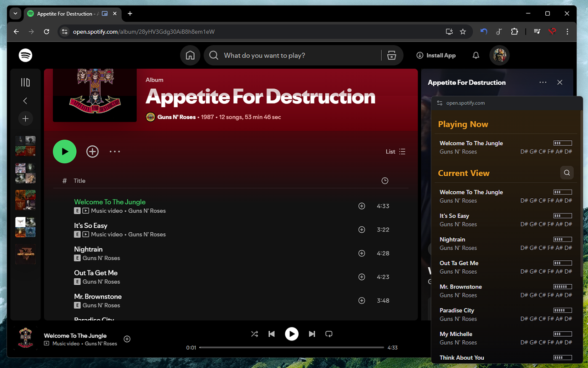Open the Welcome To The Jungle track title
This screenshot has height=368, width=588.
(110, 202)
